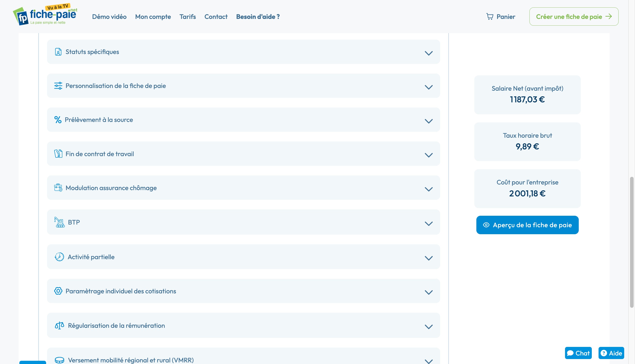The width and height of the screenshot is (635, 364).
Task: Click Aperçu de la fiche de paie button
Action: [x=527, y=225]
